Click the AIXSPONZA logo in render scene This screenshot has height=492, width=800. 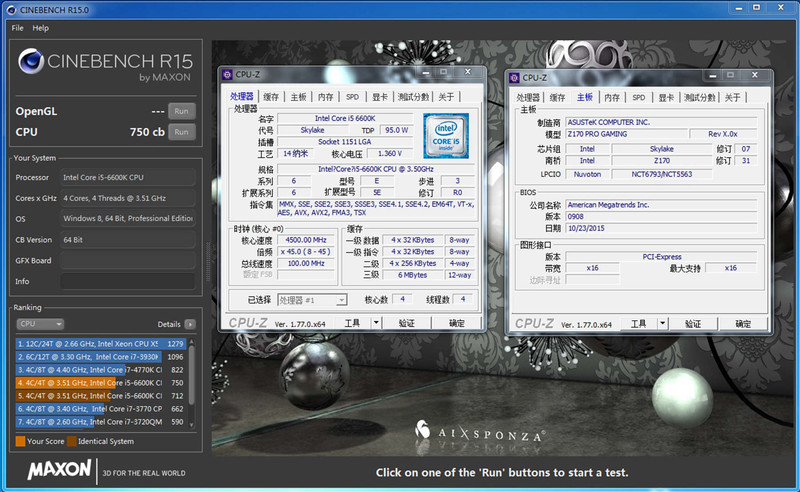tap(479, 433)
